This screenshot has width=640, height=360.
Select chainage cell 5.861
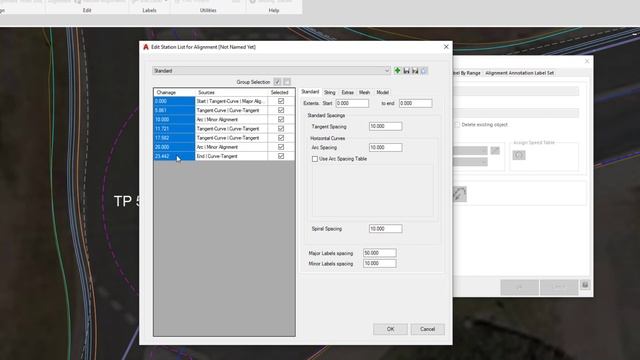pos(174,110)
